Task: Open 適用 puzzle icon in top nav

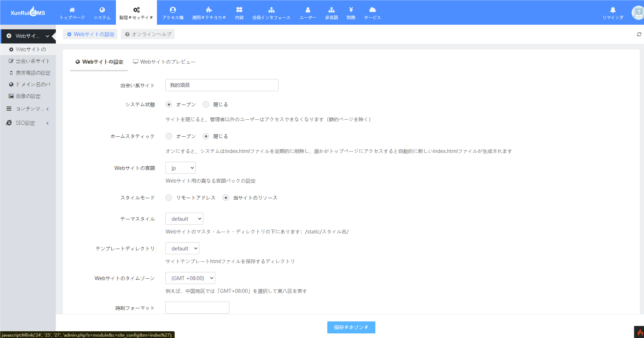Action: coord(209,10)
